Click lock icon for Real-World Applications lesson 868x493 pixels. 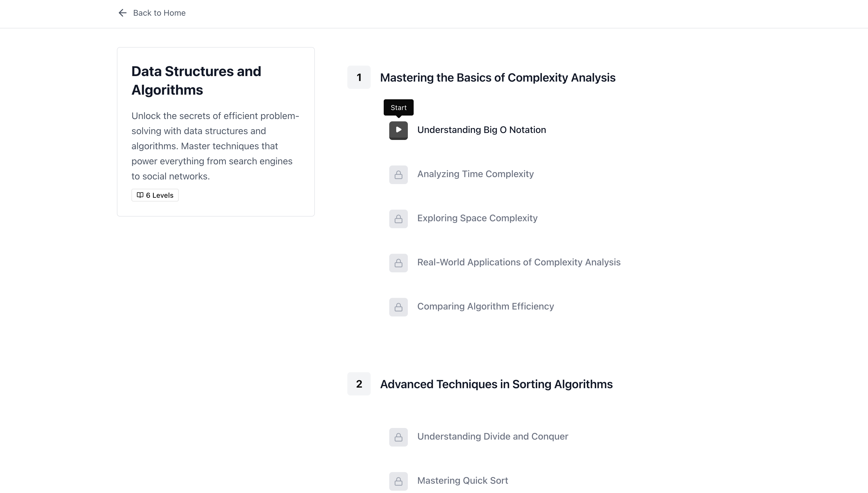pos(398,263)
